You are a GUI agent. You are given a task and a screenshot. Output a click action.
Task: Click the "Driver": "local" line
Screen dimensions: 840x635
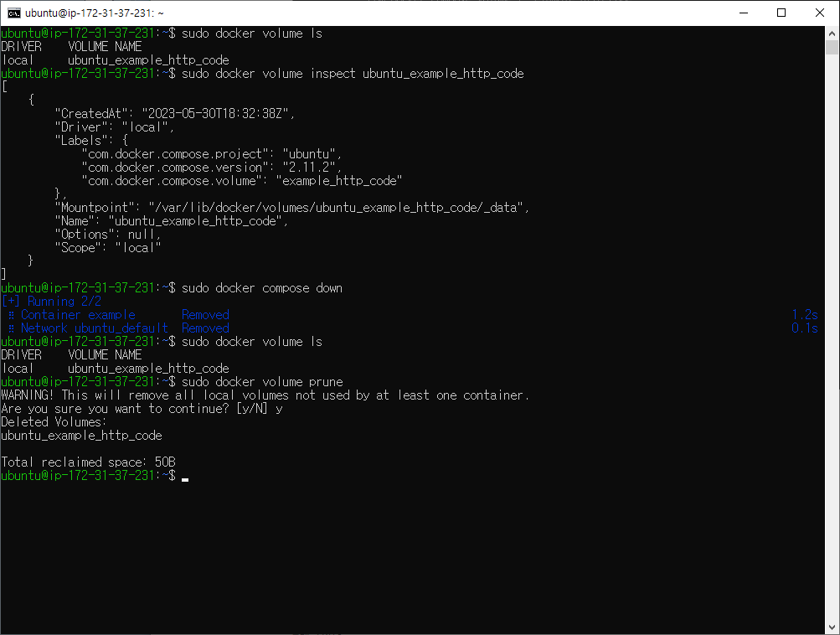point(114,127)
